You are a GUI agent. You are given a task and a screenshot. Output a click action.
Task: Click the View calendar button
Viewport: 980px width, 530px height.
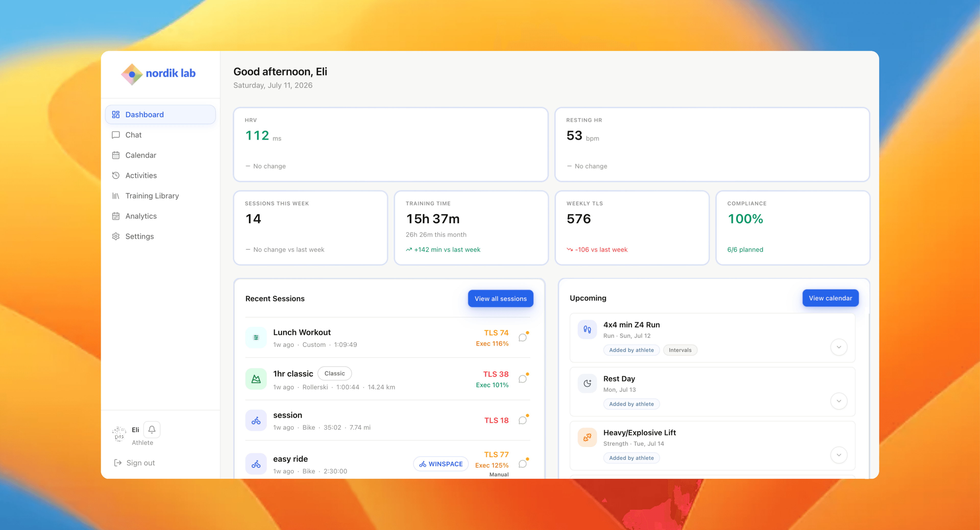click(x=830, y=298)
